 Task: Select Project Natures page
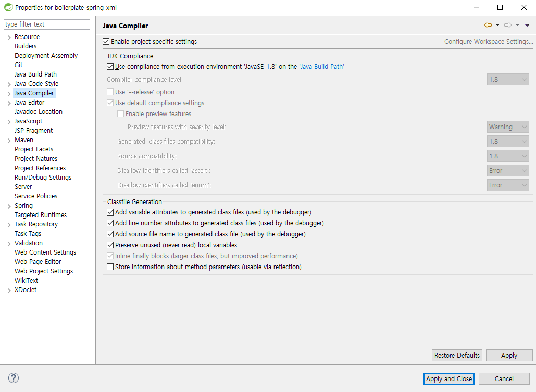[x=36, y=159]
